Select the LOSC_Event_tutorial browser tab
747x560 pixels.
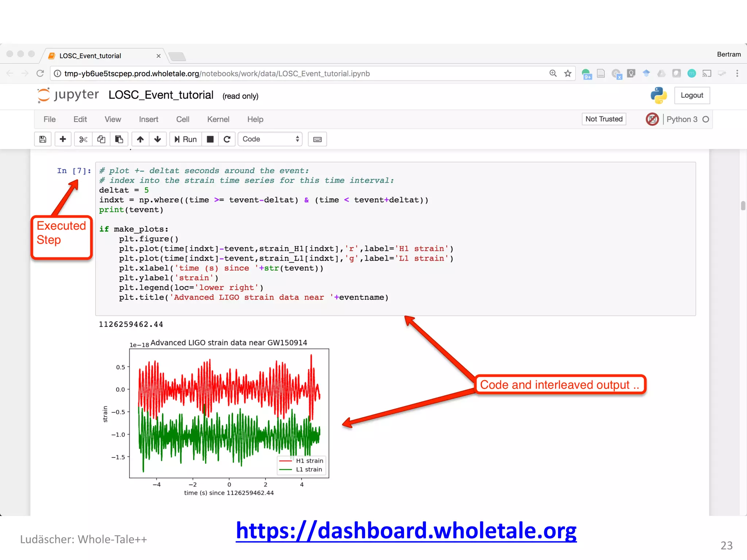pos(103,56)
